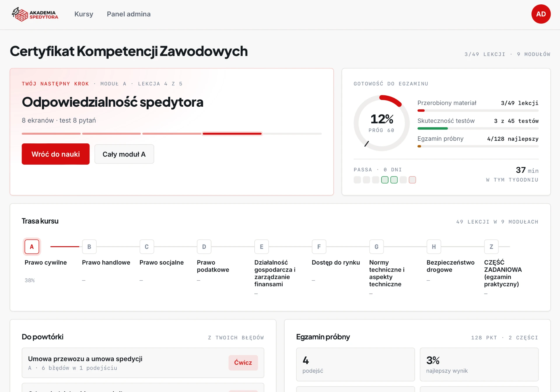The width and height of the screenshot is (560, 392).
Task: Open the Prawo socjalne module label
Action: pos(162,263)
